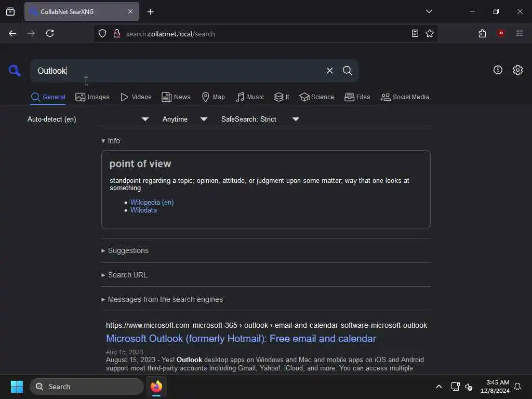Click the point of view heading

click(140, 164)
